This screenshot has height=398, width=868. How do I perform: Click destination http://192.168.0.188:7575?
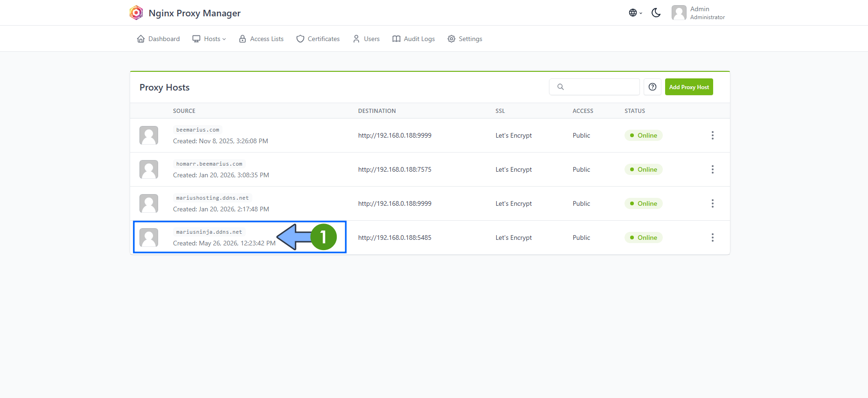point(395,169)
